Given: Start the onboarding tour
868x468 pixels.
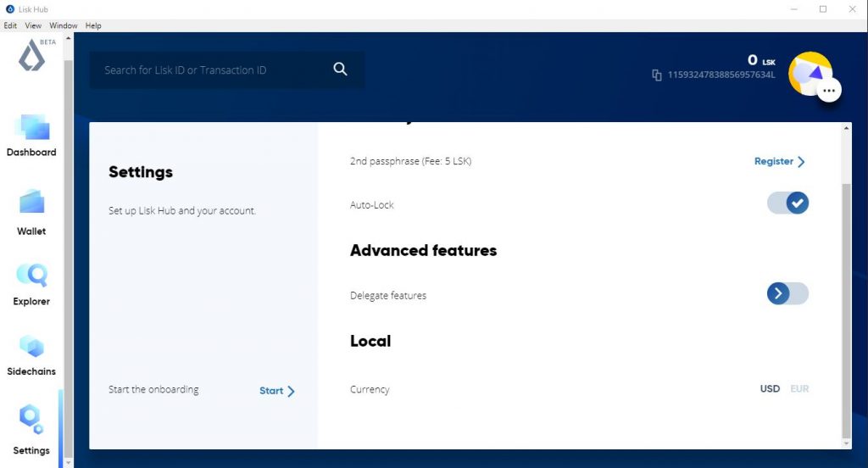Looking at the screenshot, I should [x=277, y=391].
